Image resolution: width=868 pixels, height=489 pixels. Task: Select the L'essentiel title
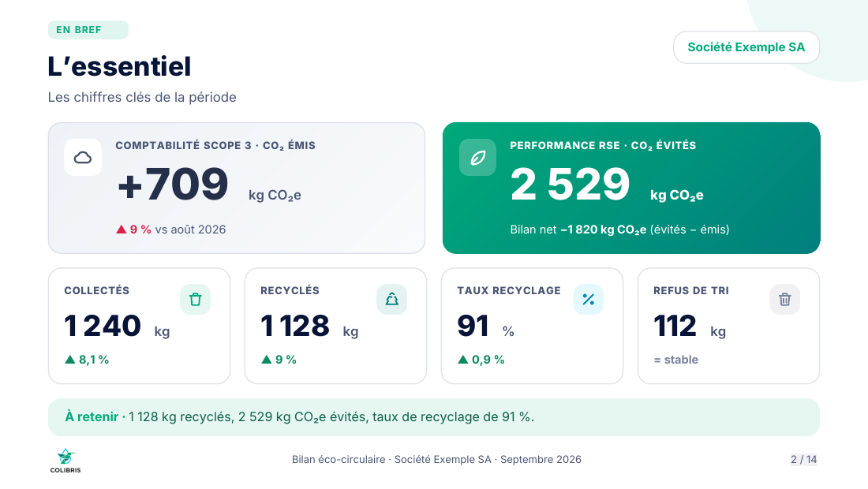click(x=120, y=66)
